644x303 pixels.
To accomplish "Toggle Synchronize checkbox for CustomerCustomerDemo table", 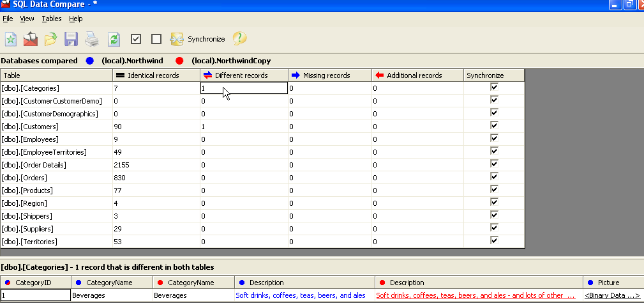I will [x=494, y=100].
